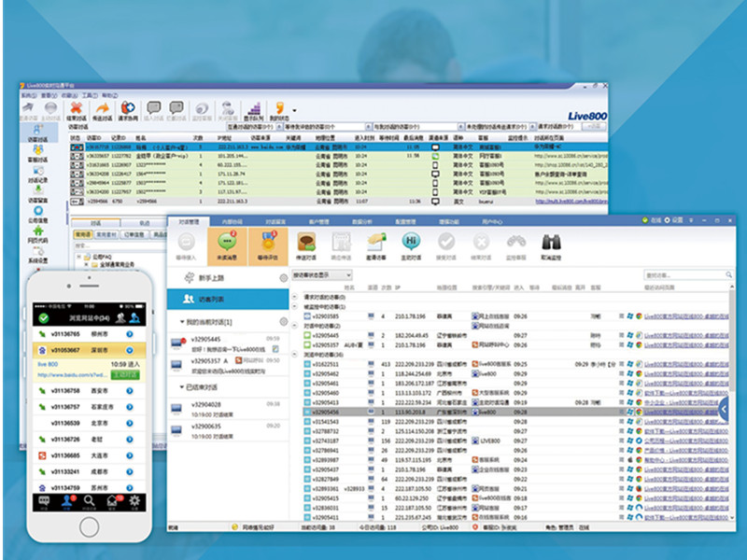Start a chat with the Hi bubble icon
Image resolution: width=747 pixels, height=560 pixels.
click(411, 241)
